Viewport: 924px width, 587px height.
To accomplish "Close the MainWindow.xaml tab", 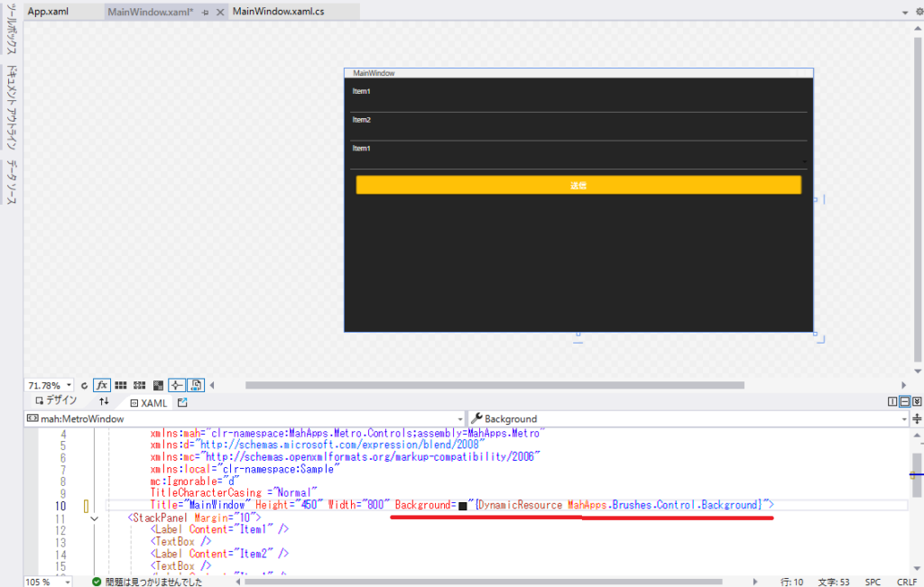I will 220,13.
